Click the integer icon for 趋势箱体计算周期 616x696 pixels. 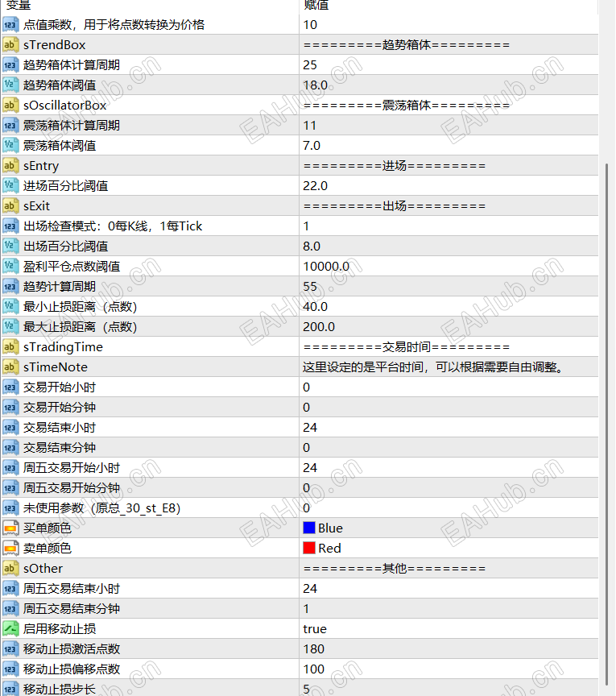pos(10,64)
